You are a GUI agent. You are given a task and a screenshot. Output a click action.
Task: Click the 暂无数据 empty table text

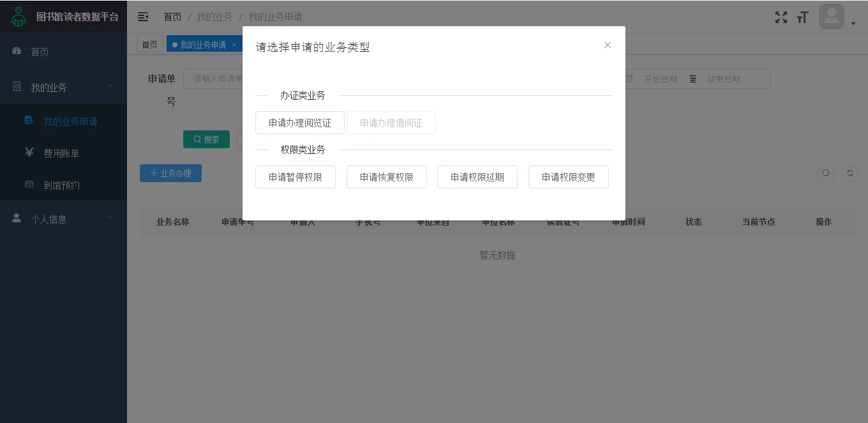pos(497,255)
